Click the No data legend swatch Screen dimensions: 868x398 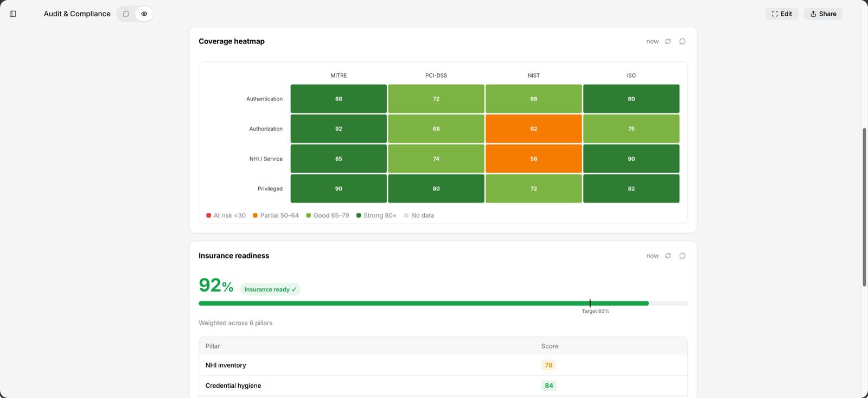pyautogui.click(x=406, y=216)
